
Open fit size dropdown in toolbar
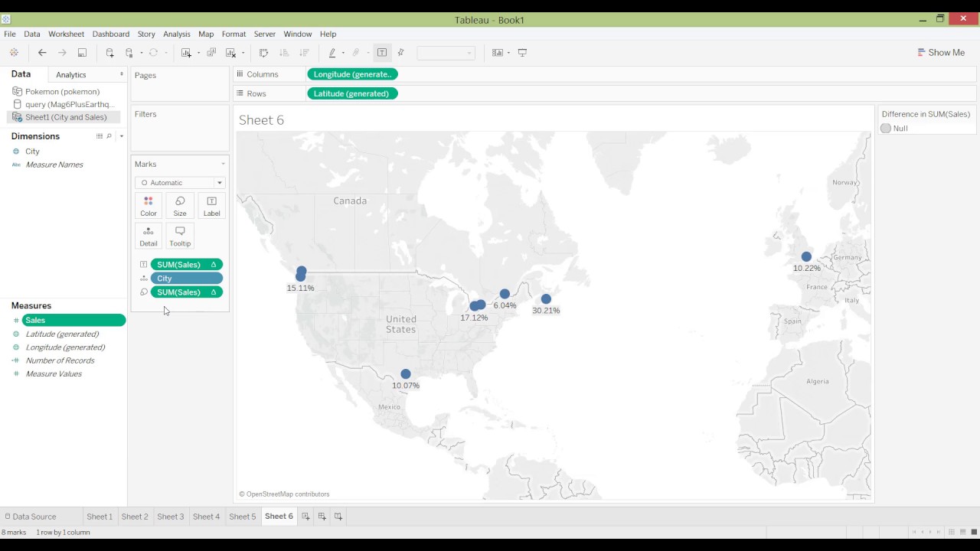[x=446, y=53]
